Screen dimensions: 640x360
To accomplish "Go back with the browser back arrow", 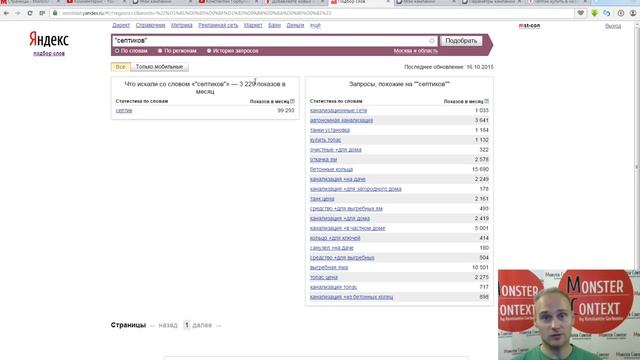I will (x=6, y=13).
